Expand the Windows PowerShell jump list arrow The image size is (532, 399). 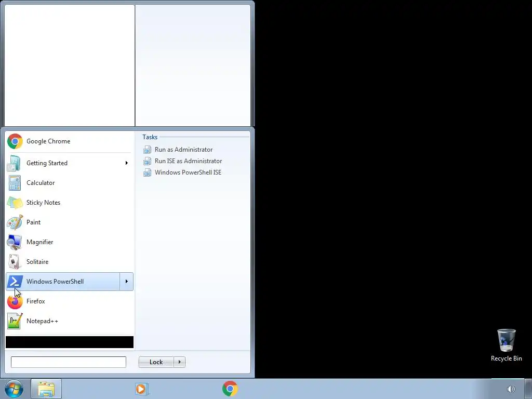127,282
